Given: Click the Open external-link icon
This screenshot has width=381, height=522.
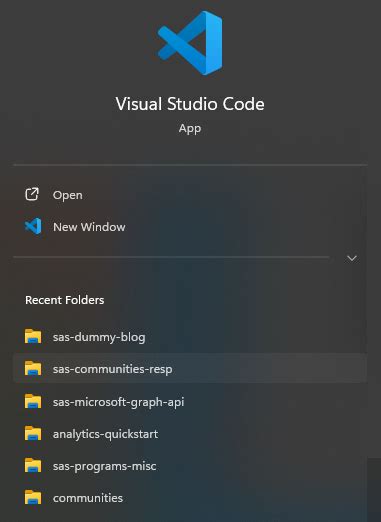Looking at the screenshot, I should click(x=32, y=194).
